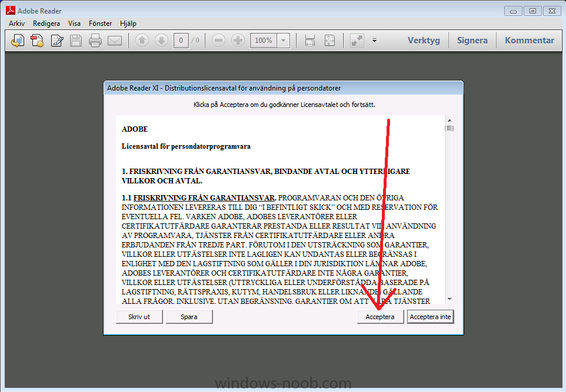Click the 100% zoom value field
Screen dimensions: 566x392
click(x=264, y=41)
